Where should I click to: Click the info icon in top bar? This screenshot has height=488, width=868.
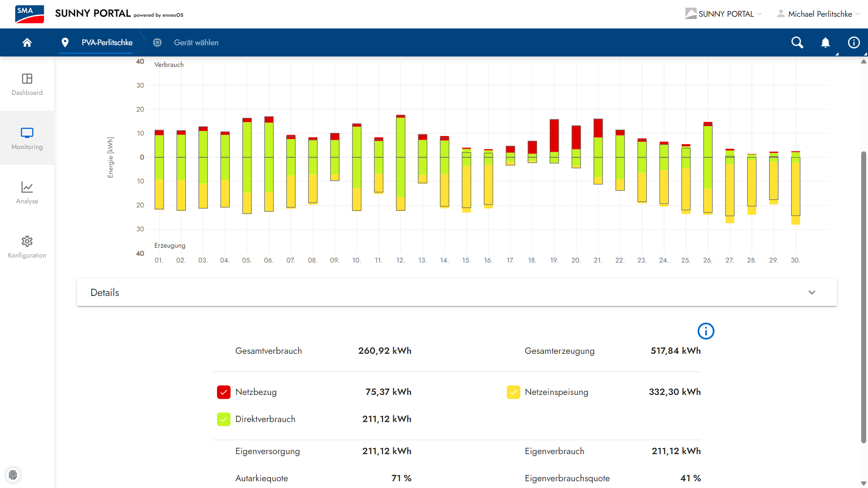click(x=854, y=42)
